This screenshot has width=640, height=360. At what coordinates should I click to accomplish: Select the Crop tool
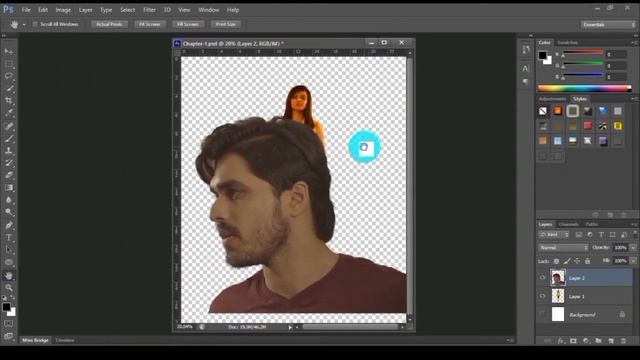click(x=9, y=100)
